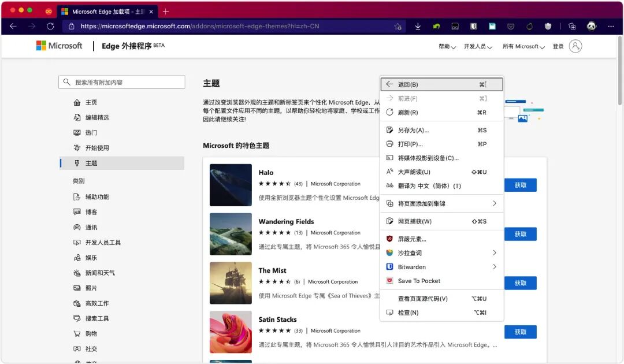Open the Wandering Fields theme thumbnail
The width and height of the screenshot is (624, 364).
pos(231,234)
